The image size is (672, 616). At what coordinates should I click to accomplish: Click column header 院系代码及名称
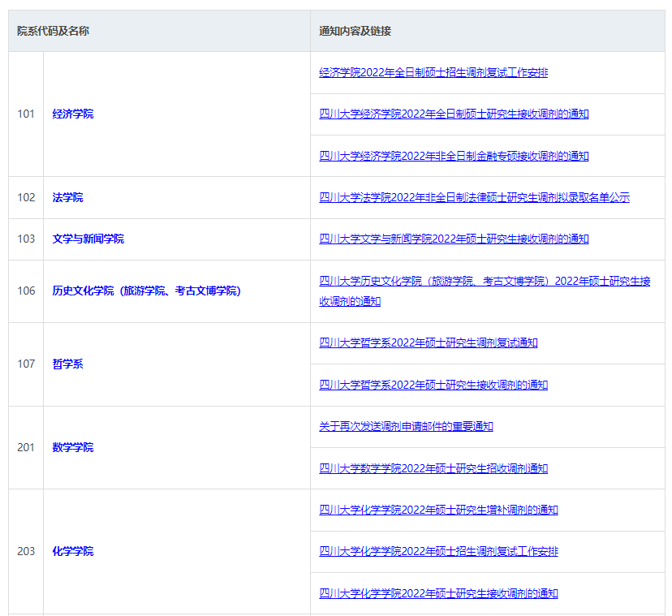[x=53, y=31]
